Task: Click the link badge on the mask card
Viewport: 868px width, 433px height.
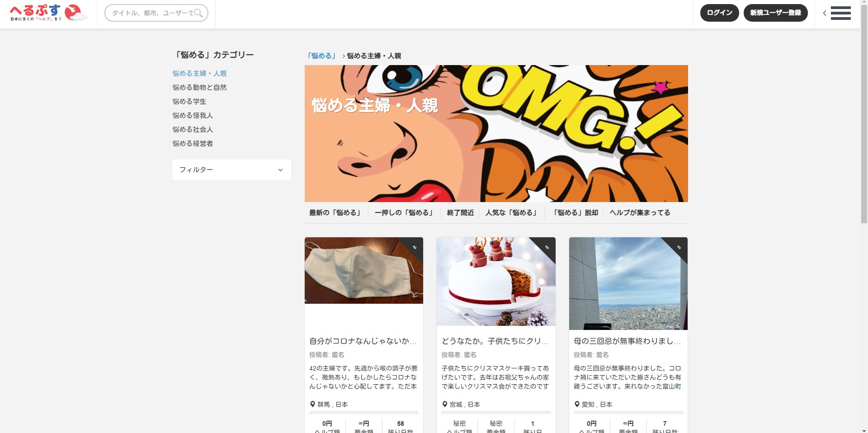Action: coord(415,247)
